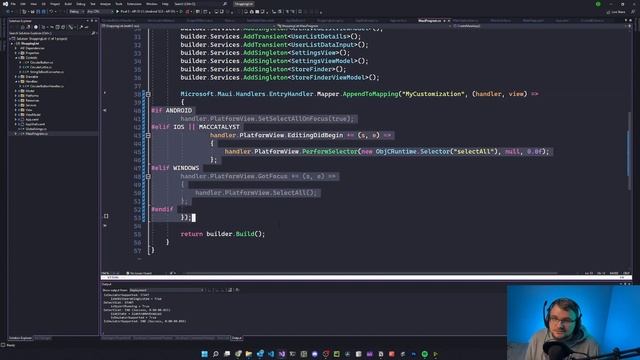Image resolution: width=640 pixels, height=360 pixels.
Task: Select GlobalUsings.cs in Solution Explorer
Action: [x=36, y=129]
